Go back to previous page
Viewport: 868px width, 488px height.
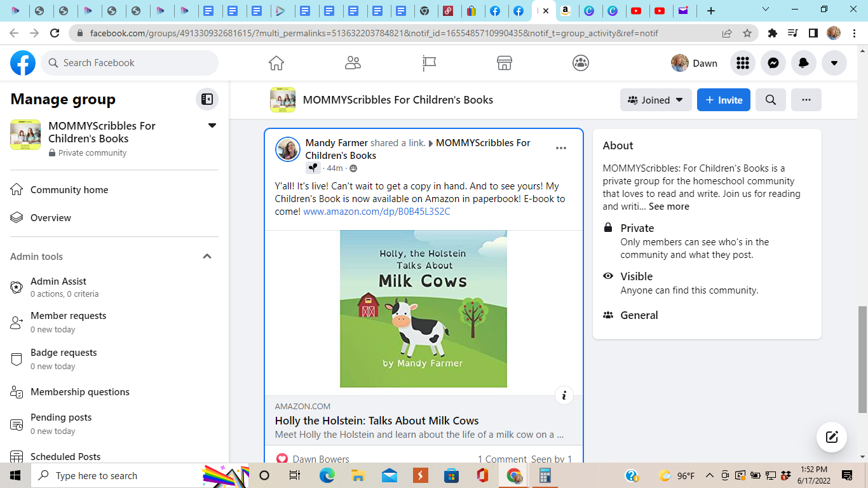point(14,33)
